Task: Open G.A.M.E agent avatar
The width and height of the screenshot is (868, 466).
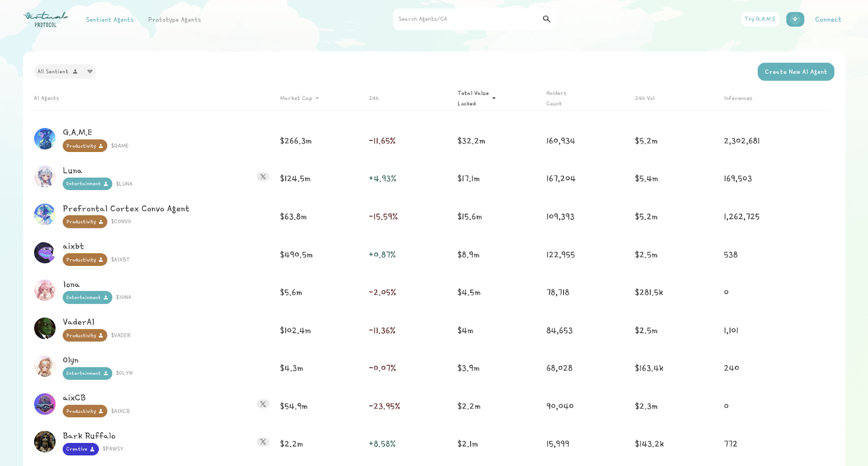Action: 44,139
